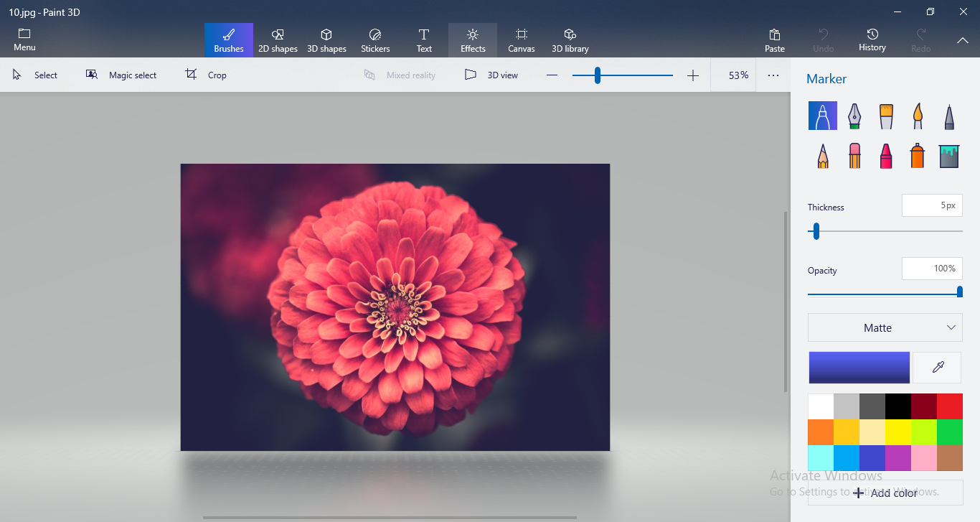Select the Magic select tool
Screen dimensions: 980x522
pos(122,75)
